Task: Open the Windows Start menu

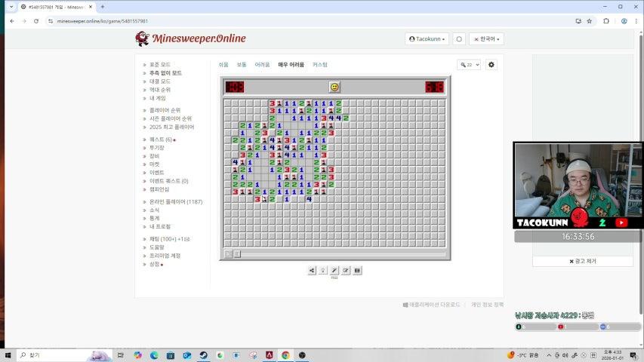Action: tap(8, 355)
